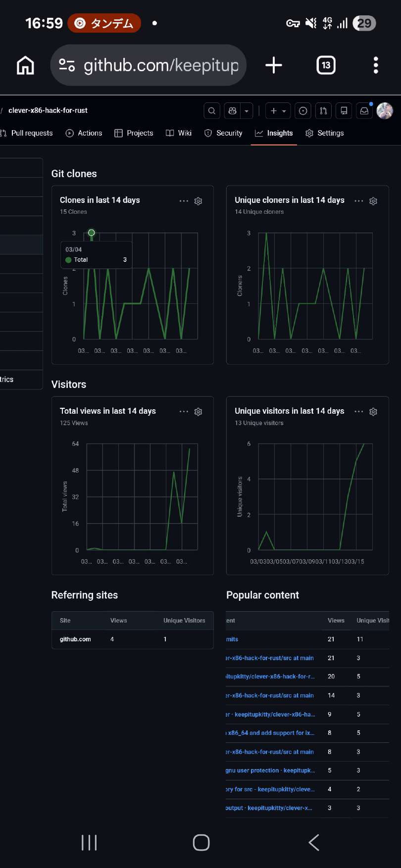Click the Unique Visitors header in Referring sites
Screen dimensions: 401x868
tap(184, 621)
